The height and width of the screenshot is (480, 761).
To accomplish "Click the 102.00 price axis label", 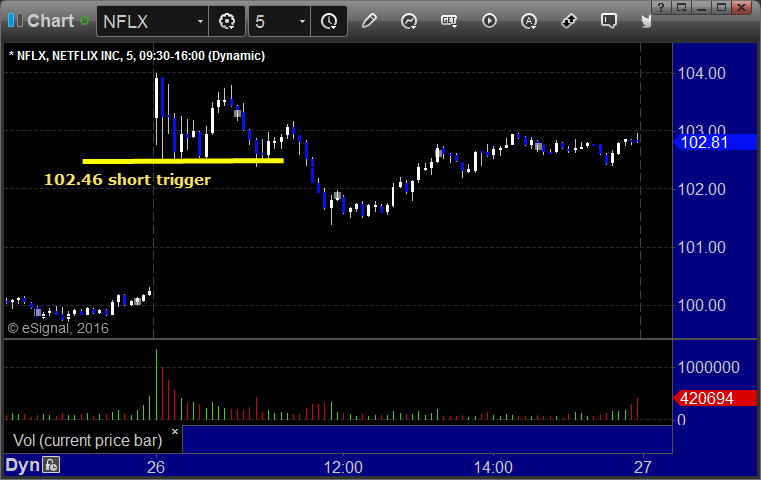I will pos(701,189).
